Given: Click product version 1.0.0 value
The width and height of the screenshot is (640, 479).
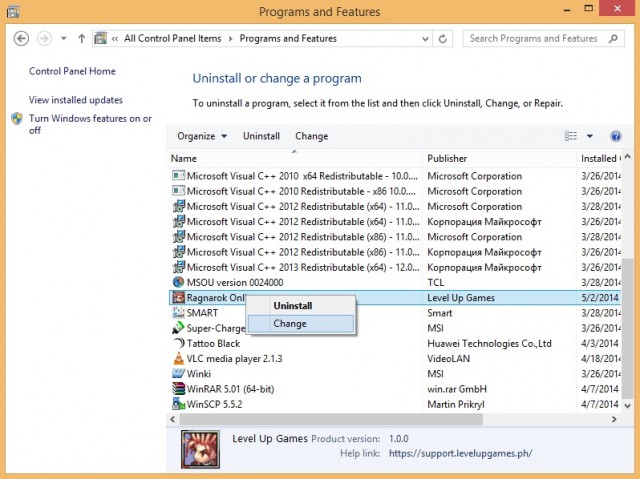Looking at the screenshot, I should [x=398, y=439].
